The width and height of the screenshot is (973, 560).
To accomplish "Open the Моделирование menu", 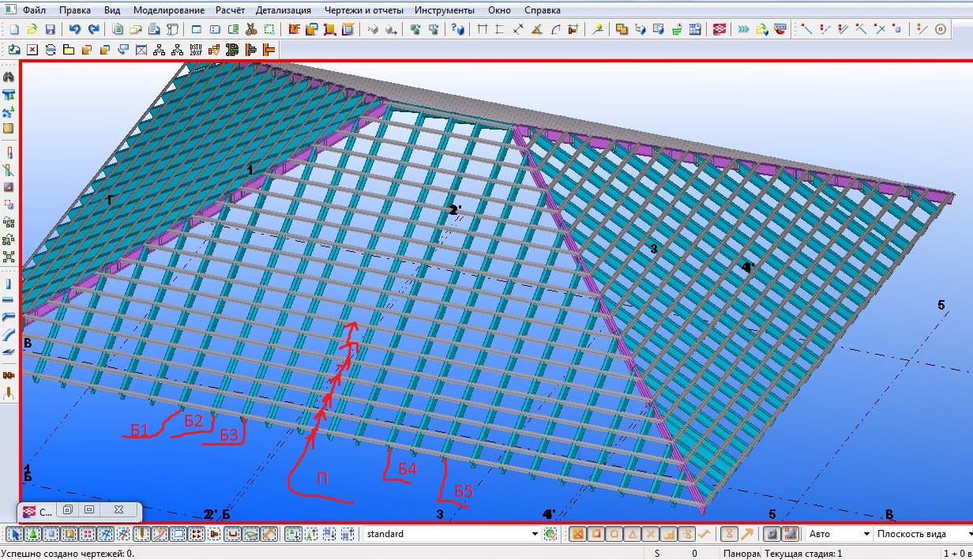I will (x=167, y=10).
